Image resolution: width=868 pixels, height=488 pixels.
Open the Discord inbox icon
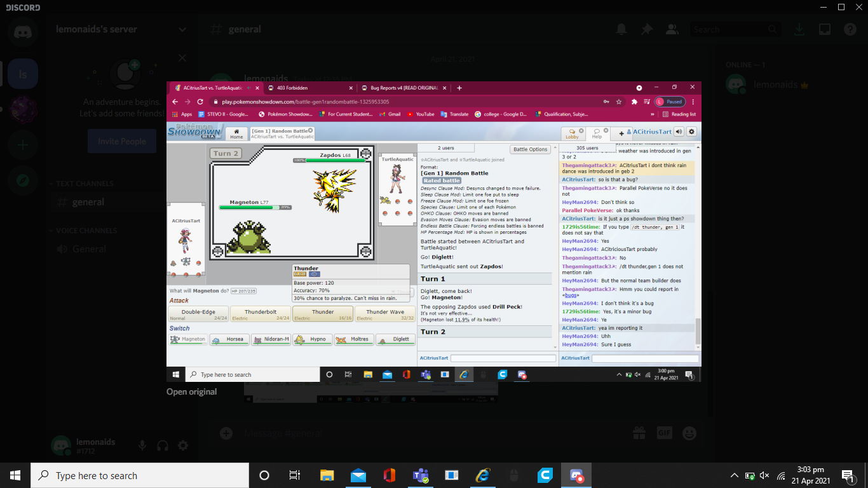click(x=824, y=29)
